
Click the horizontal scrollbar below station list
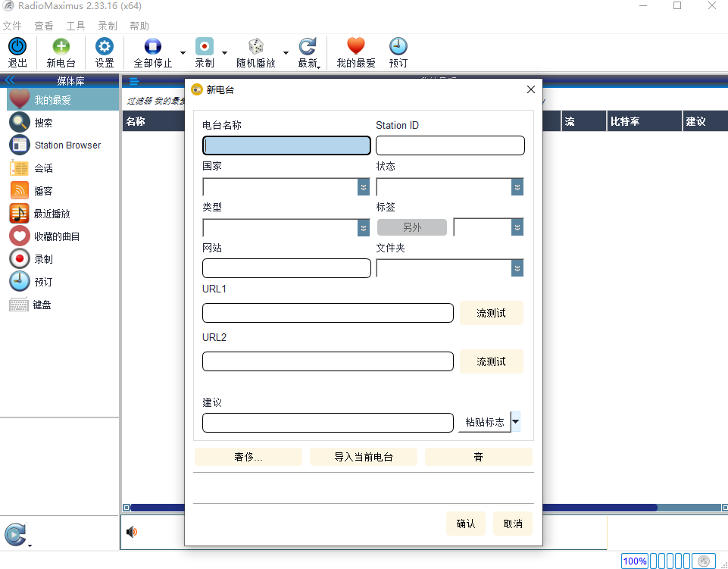(425, 508)
